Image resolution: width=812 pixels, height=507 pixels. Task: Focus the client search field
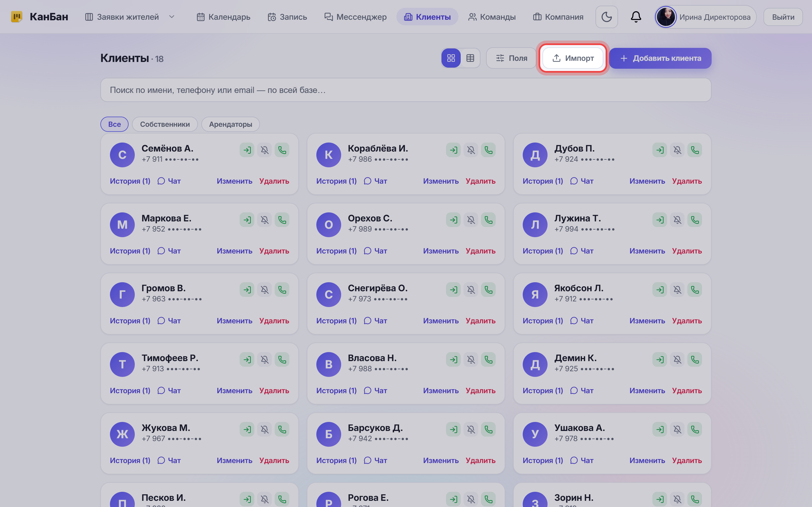coord(406,90)
